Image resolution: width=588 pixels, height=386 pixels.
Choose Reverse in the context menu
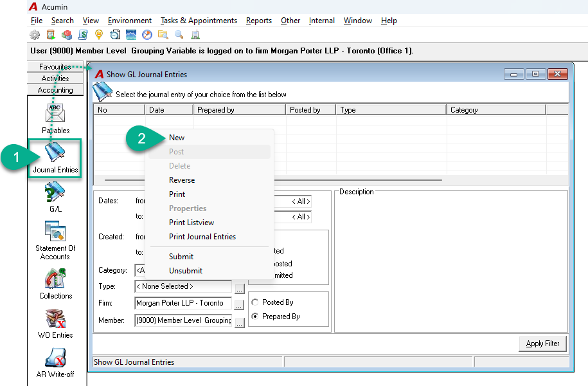point(182,180)
